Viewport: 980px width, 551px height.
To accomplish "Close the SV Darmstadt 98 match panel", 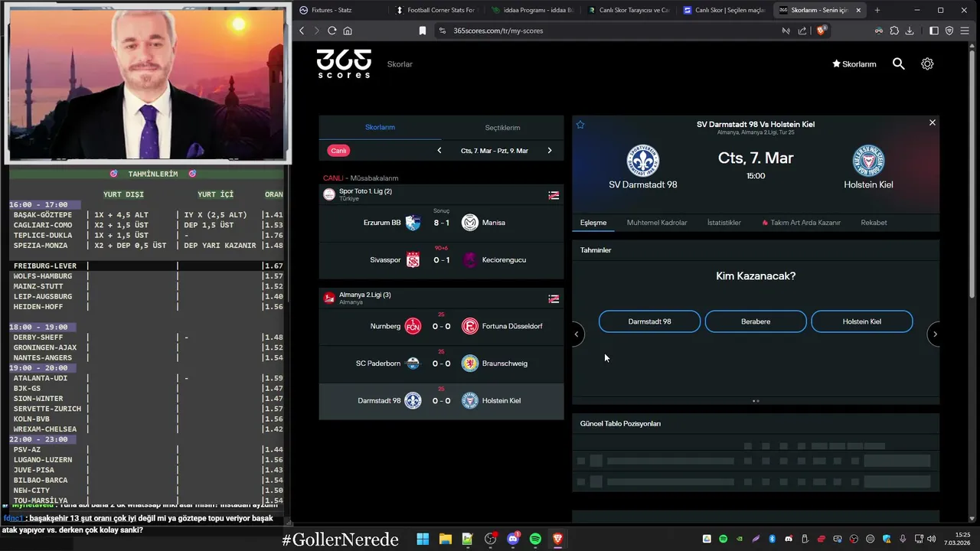I will 932,122.
